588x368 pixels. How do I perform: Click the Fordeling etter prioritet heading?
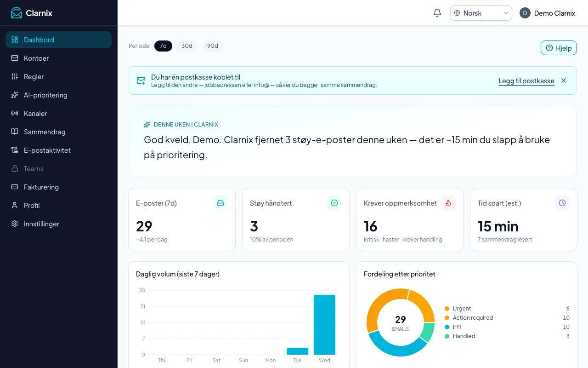coord(400,274)
